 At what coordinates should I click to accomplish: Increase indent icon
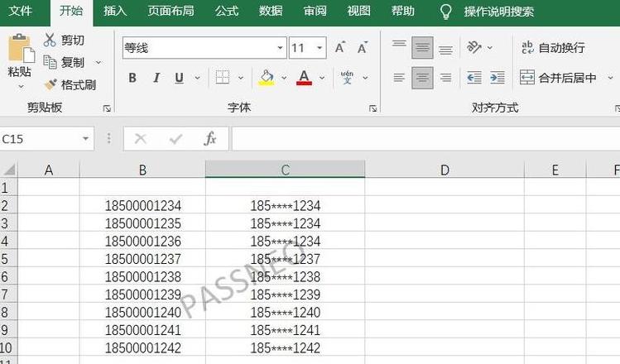[497, 78]
